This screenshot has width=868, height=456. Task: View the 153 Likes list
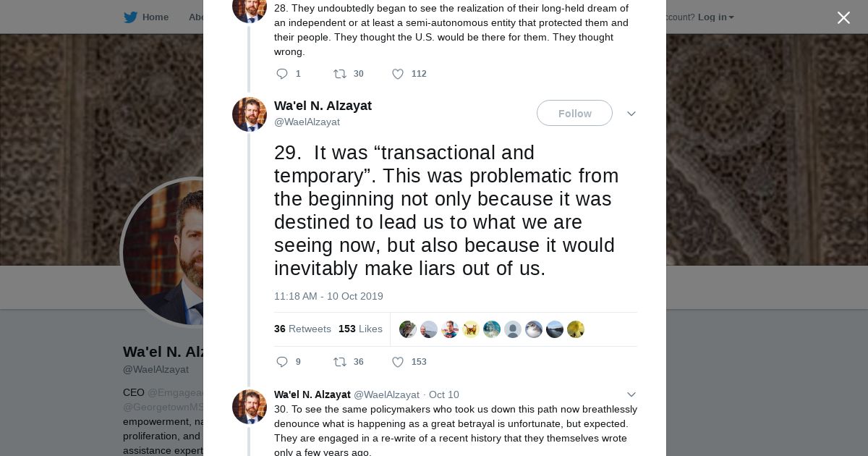(360, 329)
